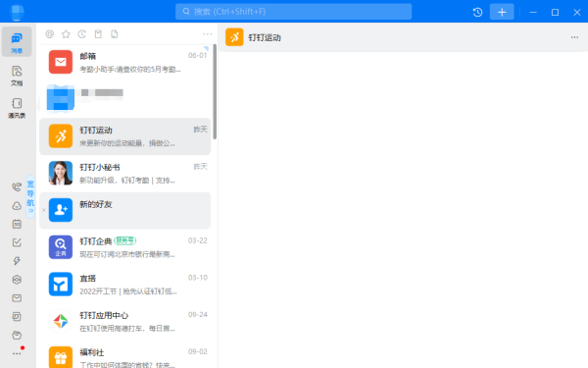Open the 新的好友 new friends entry
The width and height of the screenshot is (588, 368).
(x=124, y=211)
